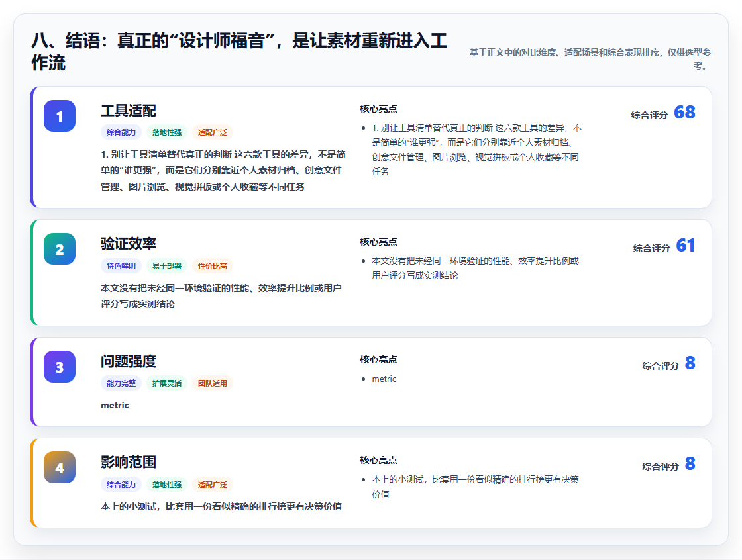Image resolution: width=742 pixels, height=560 pixels.
Task: Click 核心亮点 heading in 工具适配 card
Action: (378, 109)
